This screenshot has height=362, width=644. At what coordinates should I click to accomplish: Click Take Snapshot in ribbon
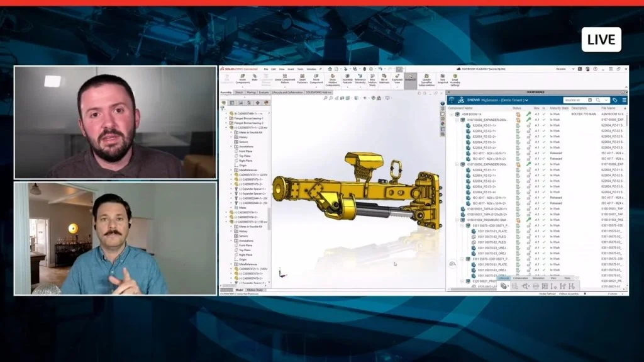442,79
